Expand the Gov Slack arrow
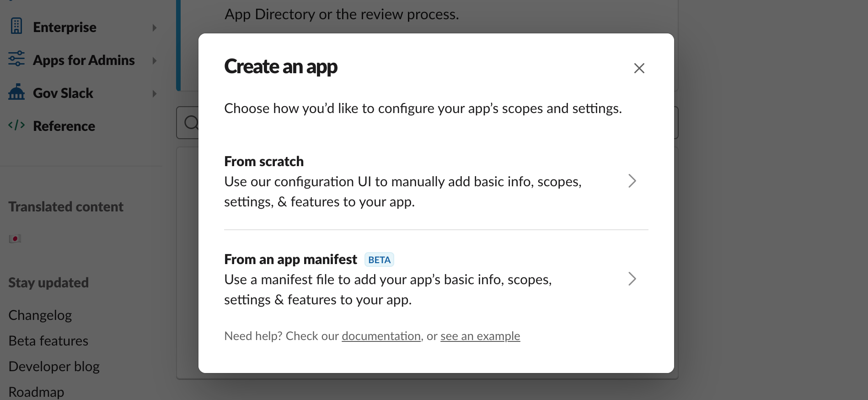The width and height of the screenshot is (868, 400). tap(155, 94)
